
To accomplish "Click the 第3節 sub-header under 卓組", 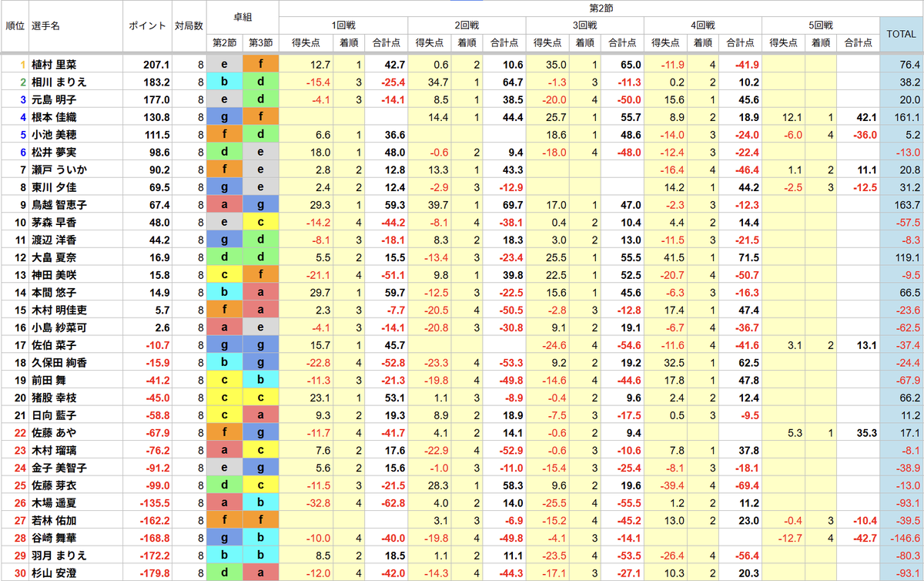I will (x=261, y=43).
